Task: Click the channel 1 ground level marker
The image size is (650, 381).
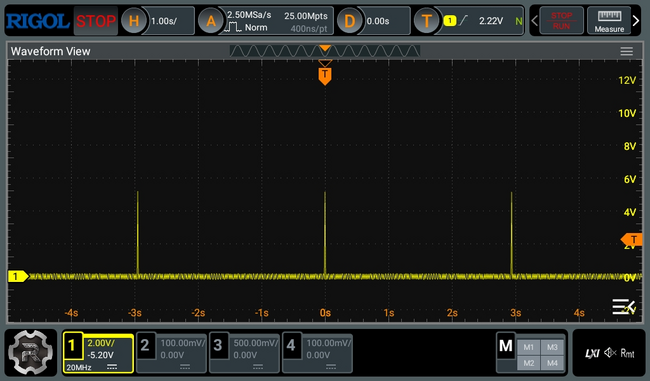Action: click(x=18, y=276)
